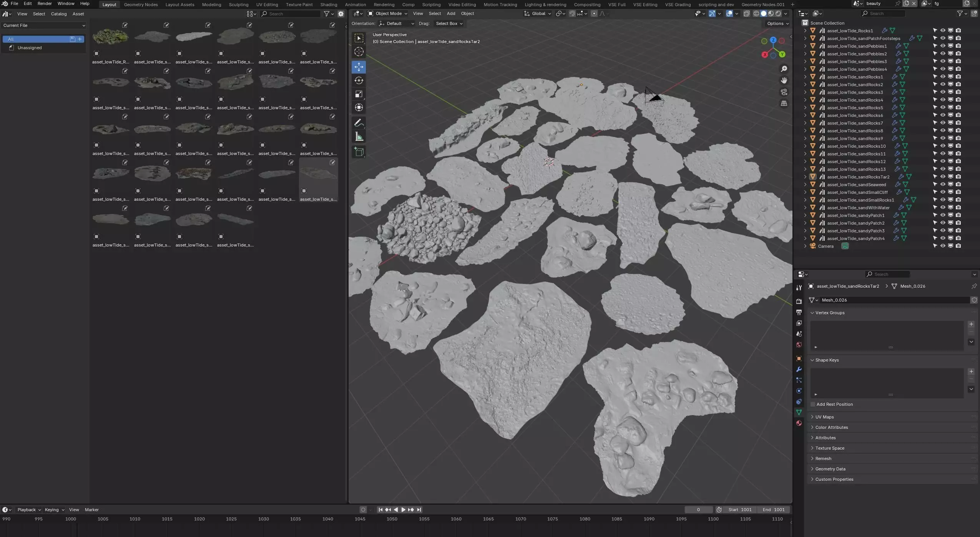Select the first asset_lowTide_Rocks thumbnail

pos(111,37)
